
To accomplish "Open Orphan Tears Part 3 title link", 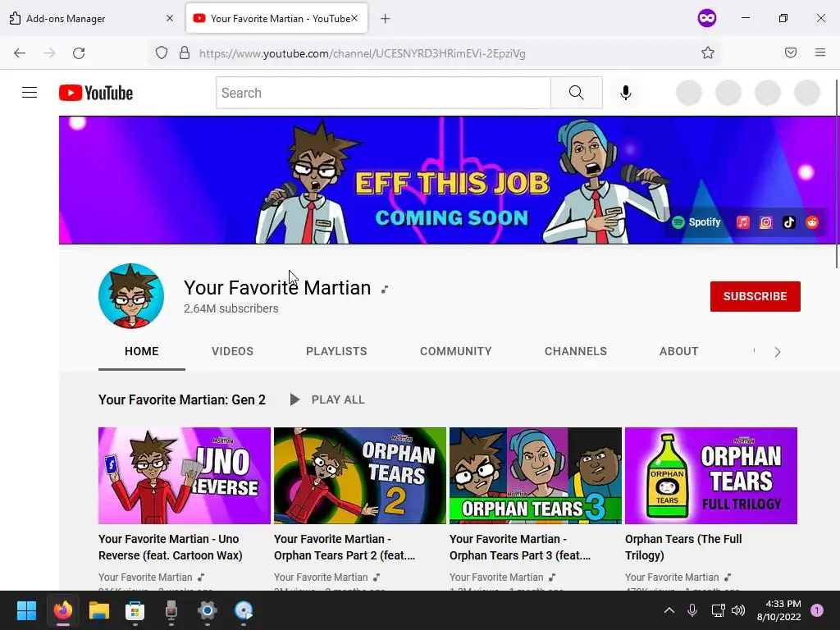I will 520,547.
